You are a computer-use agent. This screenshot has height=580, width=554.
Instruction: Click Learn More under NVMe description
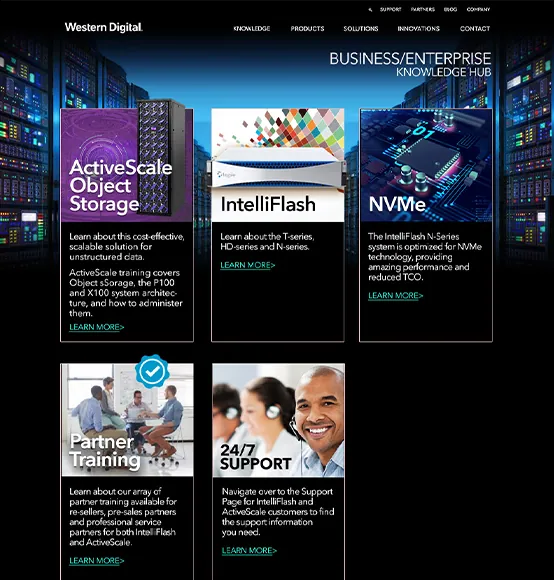click(396, 296)
